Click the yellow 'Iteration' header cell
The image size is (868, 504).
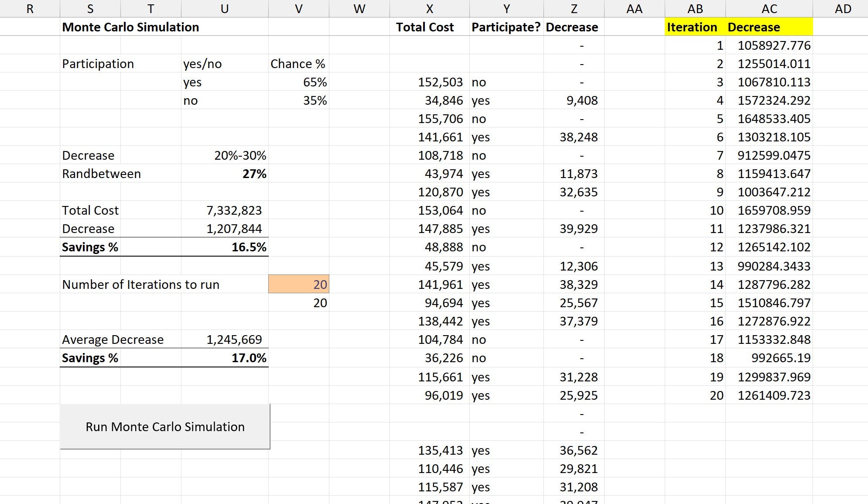(695, 27)
